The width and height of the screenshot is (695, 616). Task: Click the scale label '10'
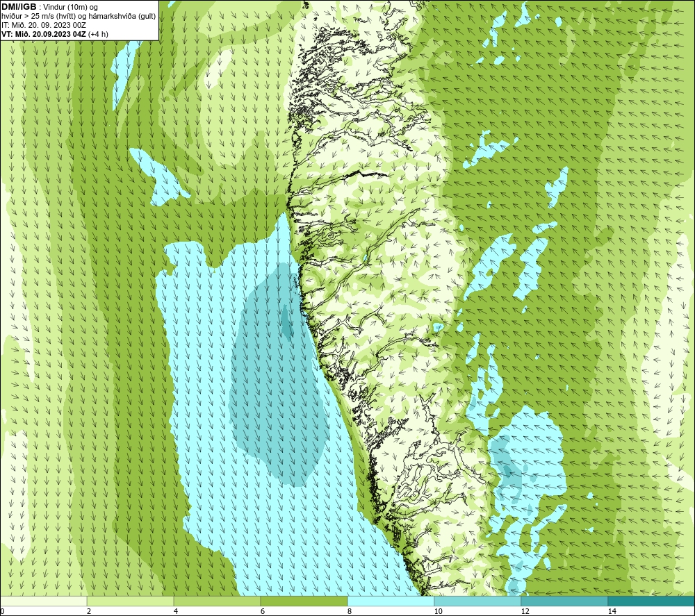(439, 612)
